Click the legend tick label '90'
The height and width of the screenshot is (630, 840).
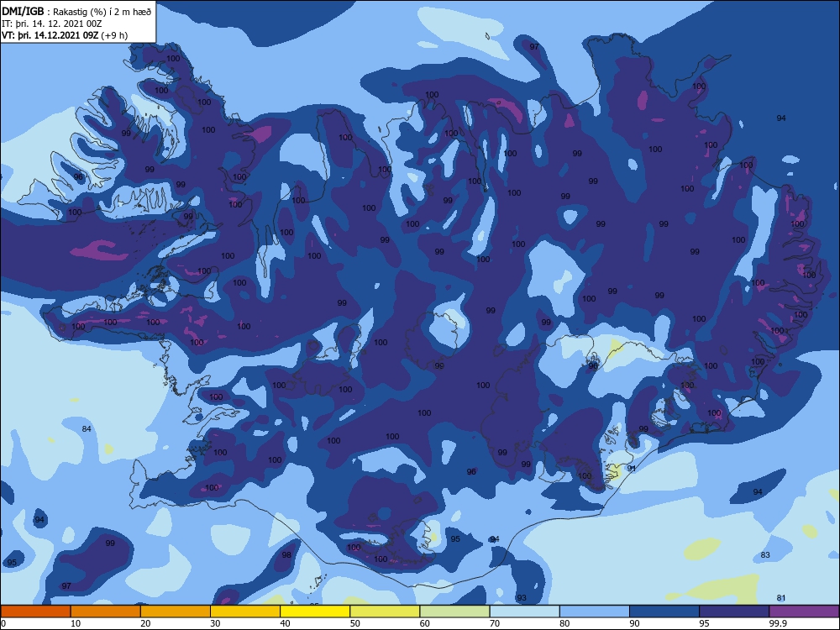[634, 623]
